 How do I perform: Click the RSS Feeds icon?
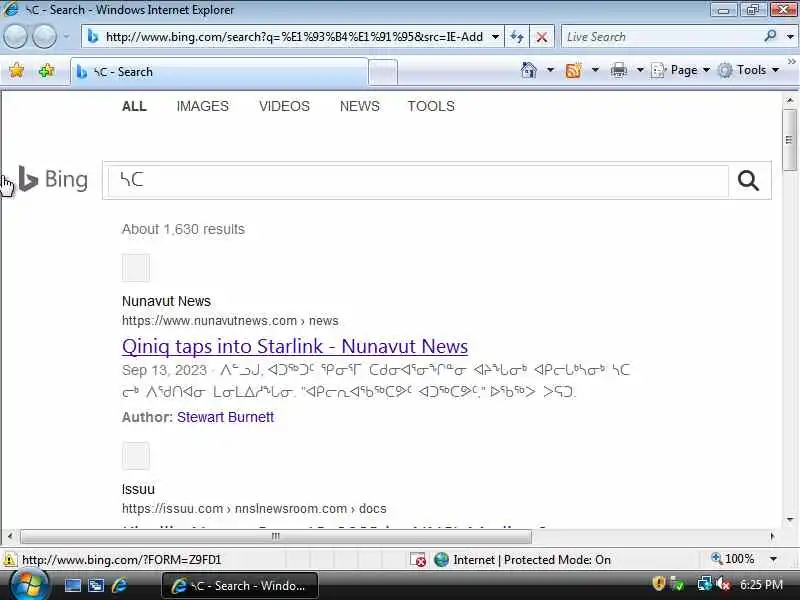(573, 70)
